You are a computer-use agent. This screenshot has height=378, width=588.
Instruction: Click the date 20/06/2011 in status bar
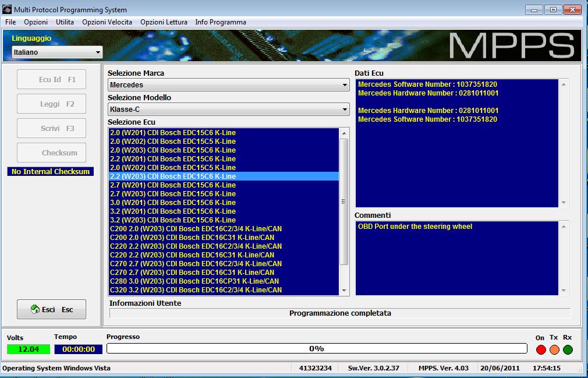click(x=500, y=368)
